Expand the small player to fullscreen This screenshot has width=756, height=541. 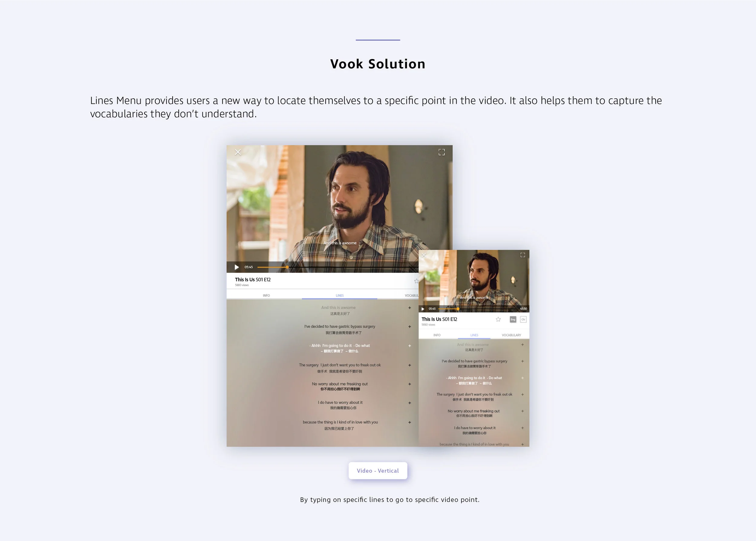pos(523,255)
